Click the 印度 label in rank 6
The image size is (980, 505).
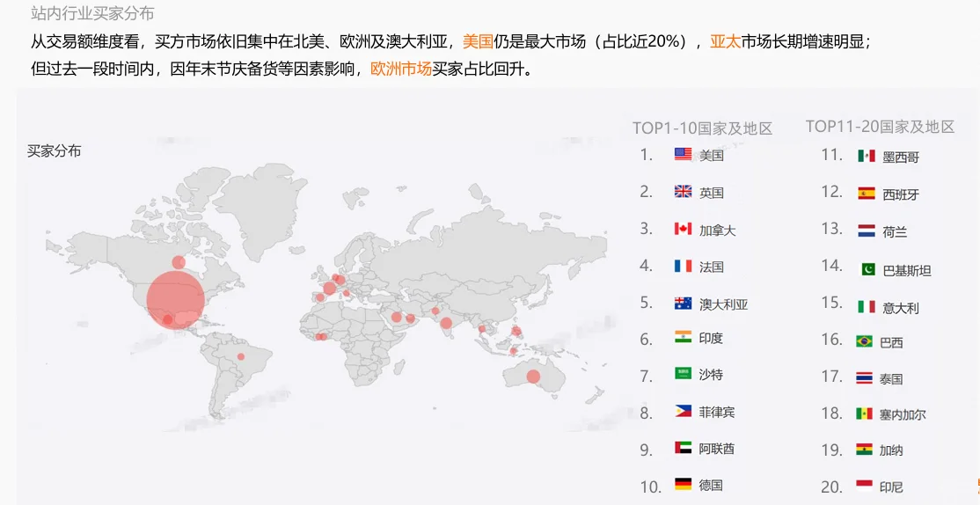tap(712, 338)
